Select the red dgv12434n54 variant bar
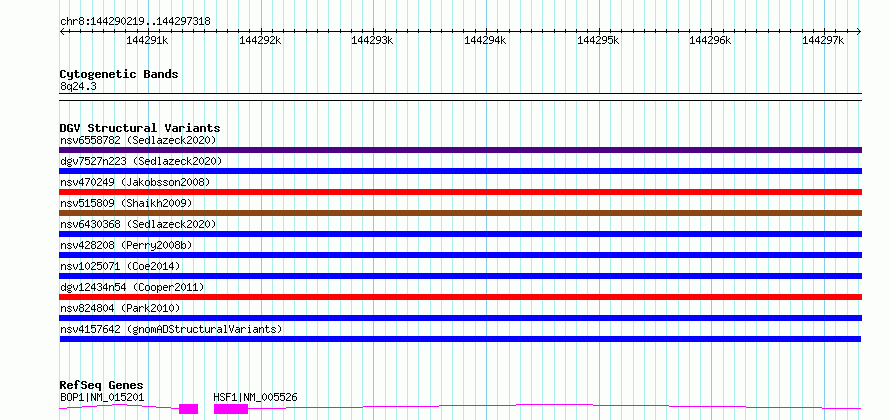890x420 pixels. click(x=460, y=297)
